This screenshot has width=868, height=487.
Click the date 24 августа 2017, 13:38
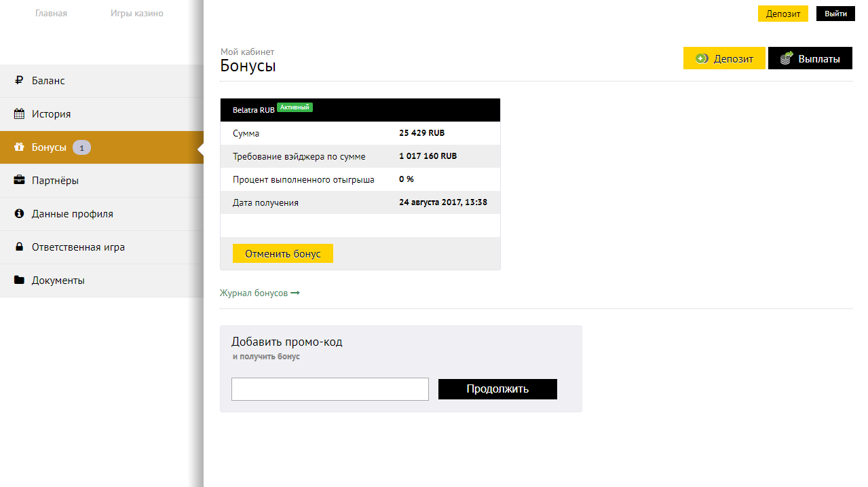coord(443,202)
